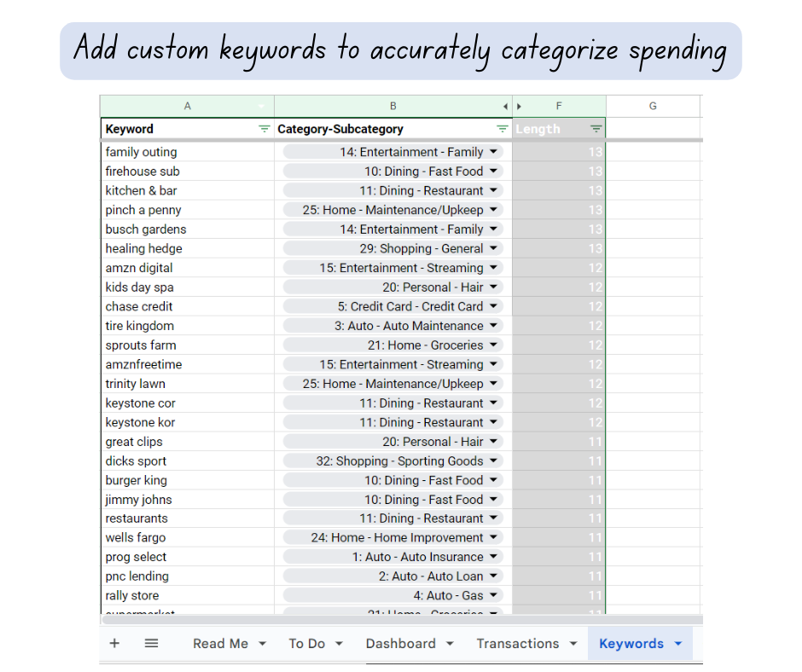
Task: Open category dropdown for wells fargo
Action: [x=494, y=537]
